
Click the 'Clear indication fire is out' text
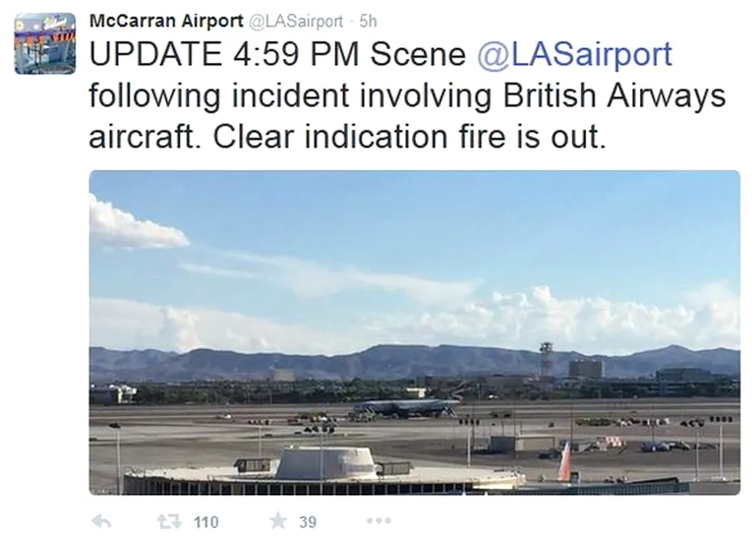click(x=409, y=137)
